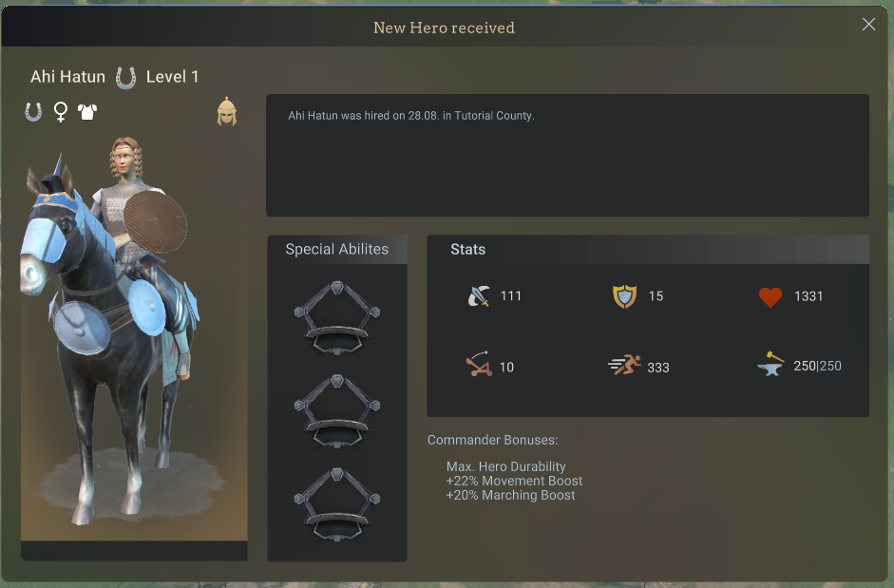Select the running man speed icon
The height and width of the screenshot is (588, 894).
click(625, 365)
